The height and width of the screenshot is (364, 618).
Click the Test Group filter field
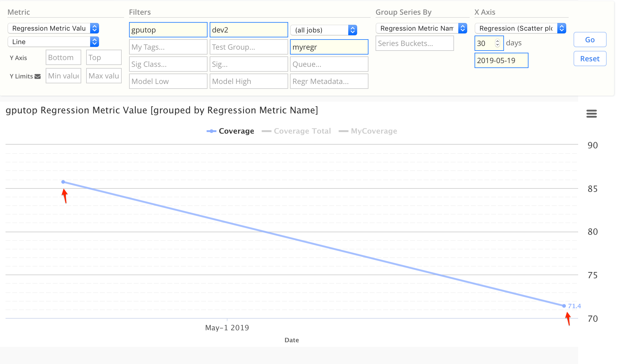pyautogui.click(x=249, y=47)
